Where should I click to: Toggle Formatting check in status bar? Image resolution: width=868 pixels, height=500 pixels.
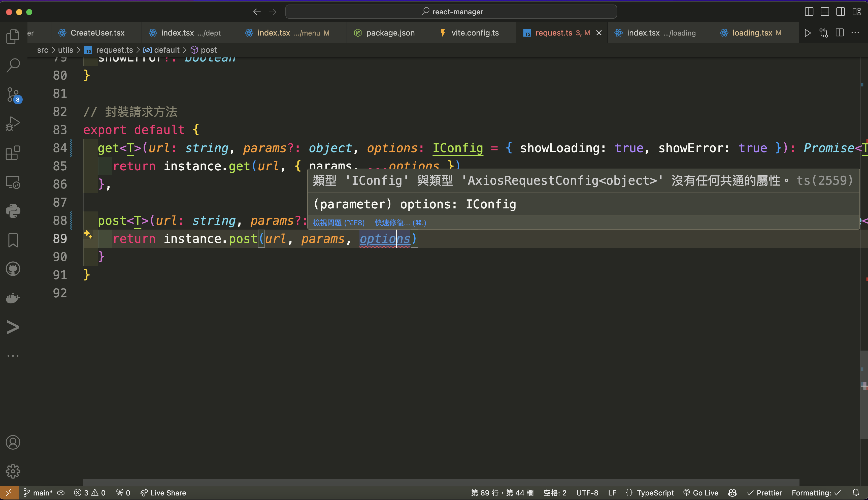816,493
